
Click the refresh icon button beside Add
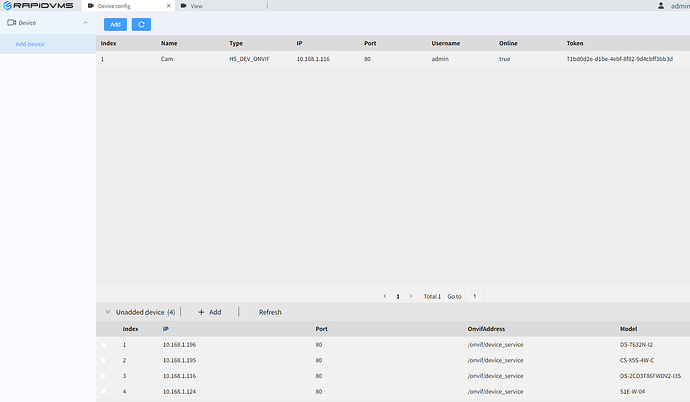(141, 24)
